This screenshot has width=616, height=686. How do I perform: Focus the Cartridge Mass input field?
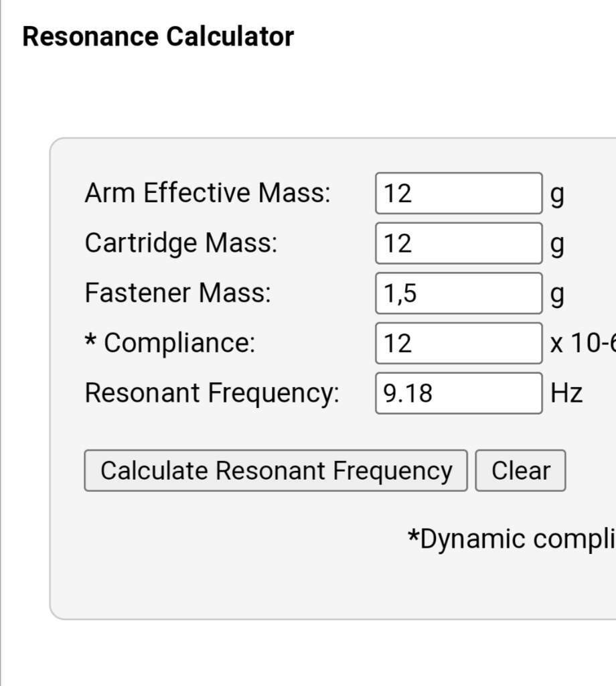point(459,243)
